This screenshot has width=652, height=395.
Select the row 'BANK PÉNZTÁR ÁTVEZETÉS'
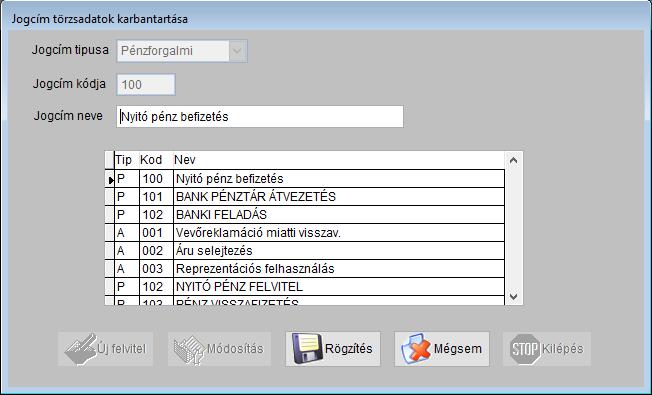305,197
